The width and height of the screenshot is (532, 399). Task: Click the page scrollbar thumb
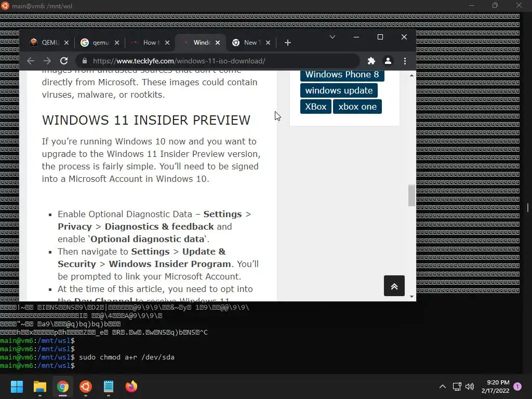tap(411, 195)
